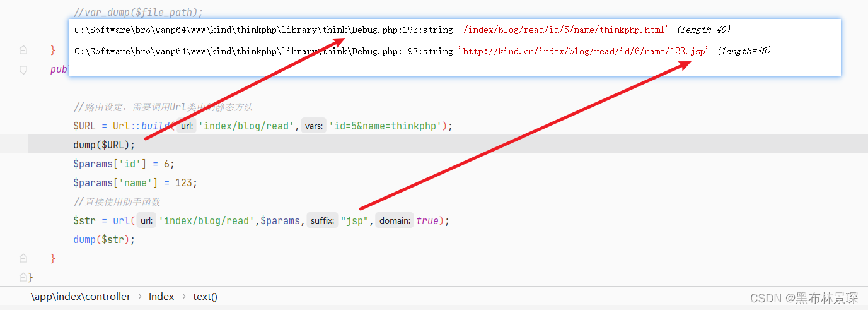This screenshot has width=868, height=310.
Task: Place cursor on the dump($str); line
Action: (105, 239)
